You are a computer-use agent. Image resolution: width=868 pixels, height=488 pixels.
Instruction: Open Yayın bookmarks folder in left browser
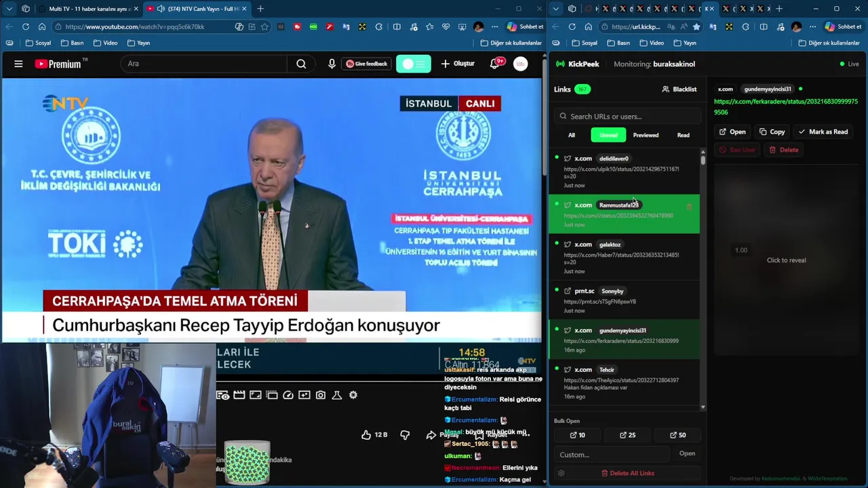coord(138,43)
